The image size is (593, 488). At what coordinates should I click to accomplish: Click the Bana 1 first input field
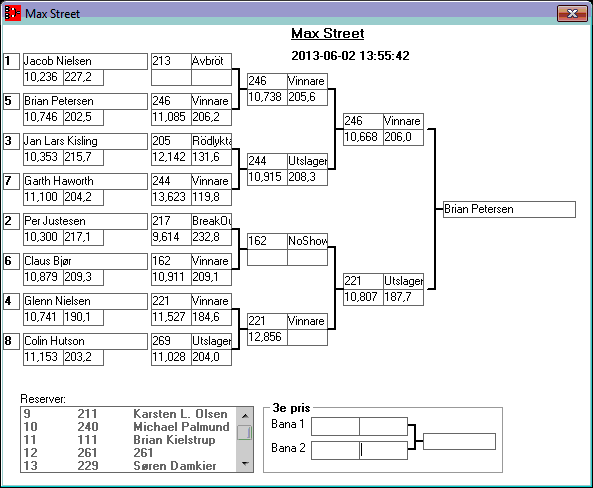[335, 427]
